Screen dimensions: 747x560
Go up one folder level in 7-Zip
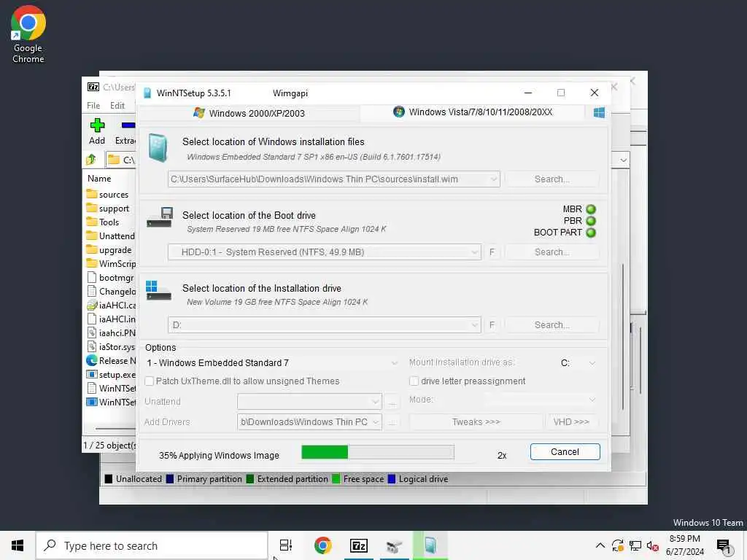click(91, 160)
